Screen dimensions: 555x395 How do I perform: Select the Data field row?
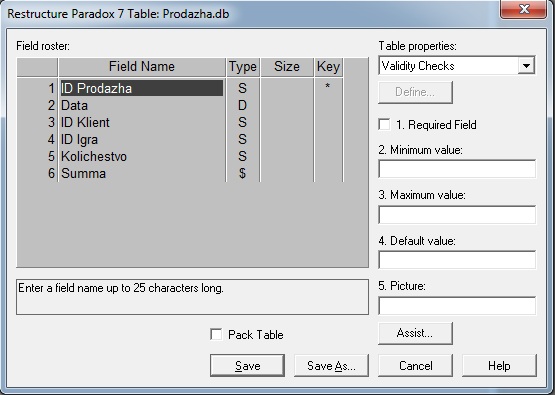(x=180, y=105)
